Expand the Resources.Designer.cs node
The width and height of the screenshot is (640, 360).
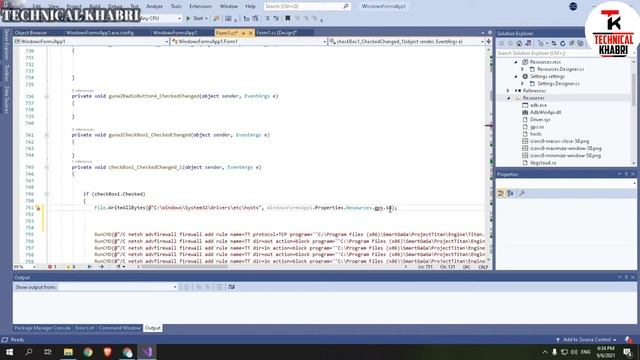click(522, 69)
